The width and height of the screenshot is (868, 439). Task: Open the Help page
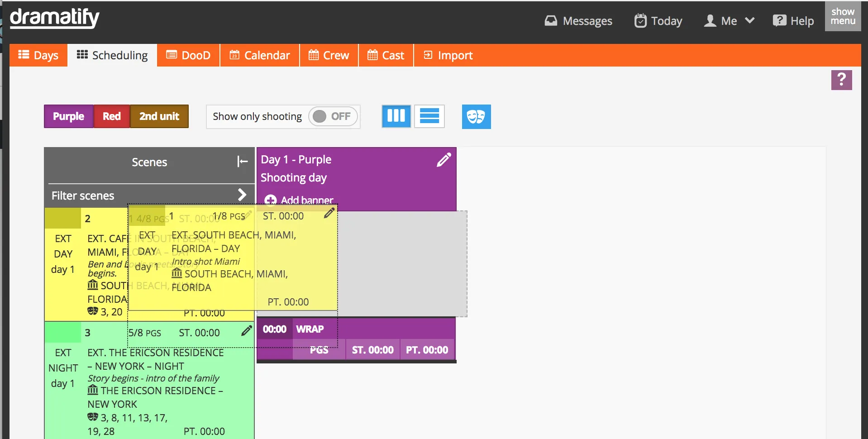click(x=793, y=21)
